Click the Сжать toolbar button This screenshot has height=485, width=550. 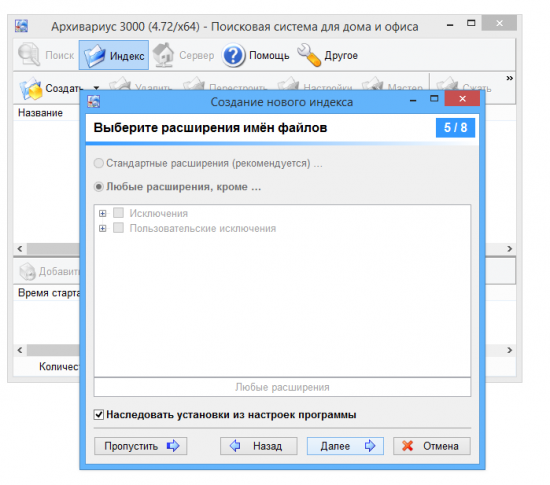tap(463, 84)
